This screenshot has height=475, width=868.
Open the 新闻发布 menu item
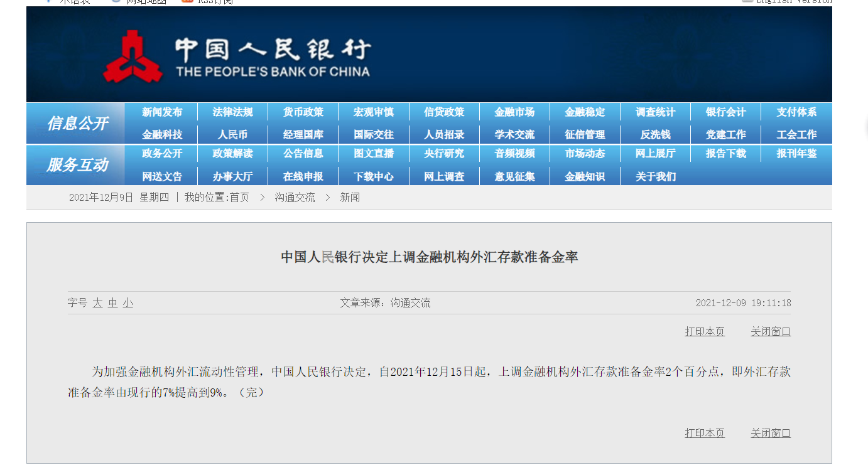point(162,112)
